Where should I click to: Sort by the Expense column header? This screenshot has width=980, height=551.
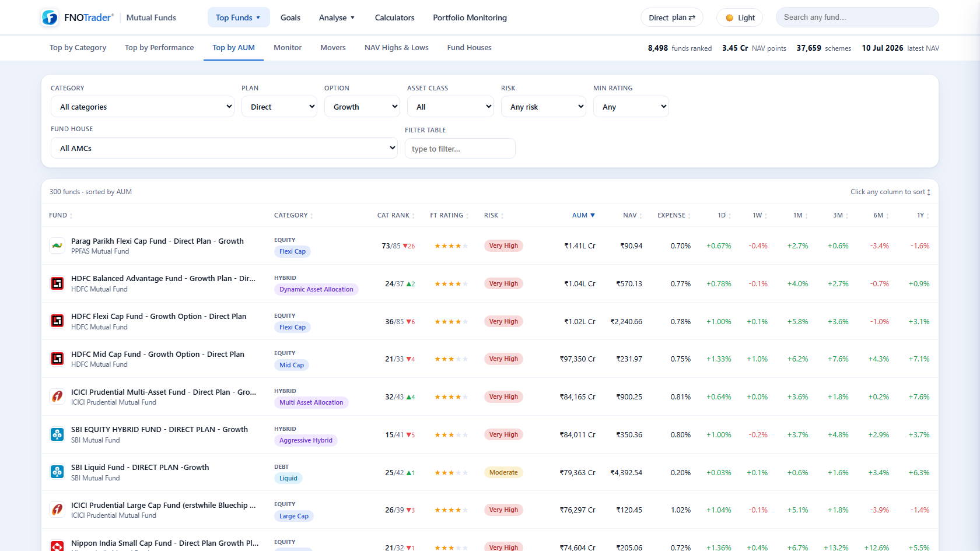click(x=674, y=215)
